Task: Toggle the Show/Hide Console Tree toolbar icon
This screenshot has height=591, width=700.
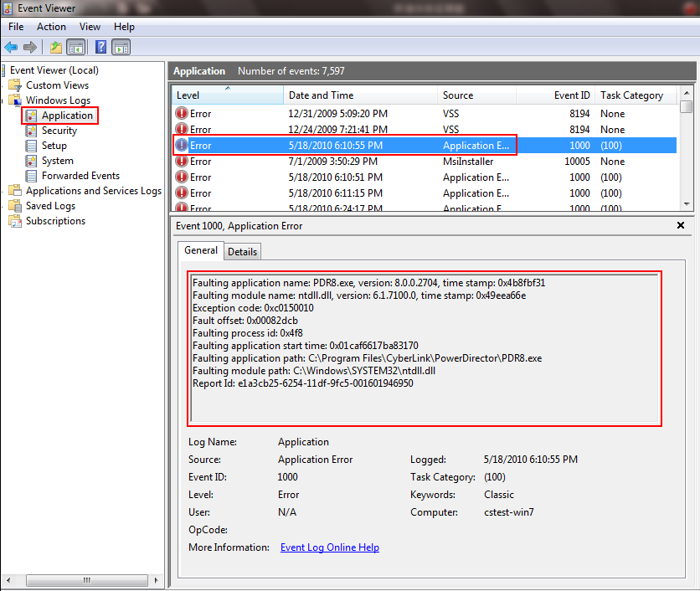Action: [x=75, y=47]
